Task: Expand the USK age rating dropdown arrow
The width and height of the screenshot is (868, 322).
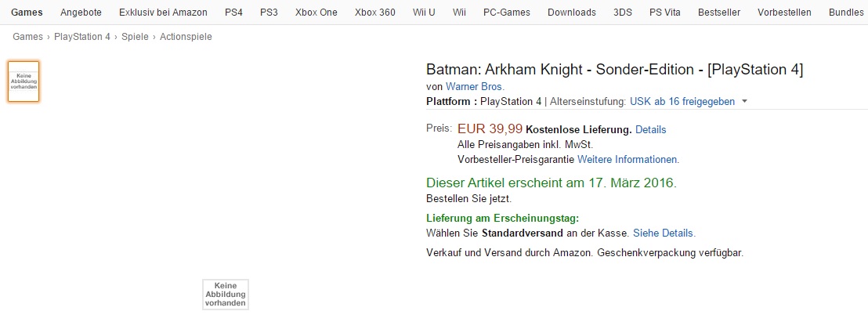Action: tap(744, 102)
